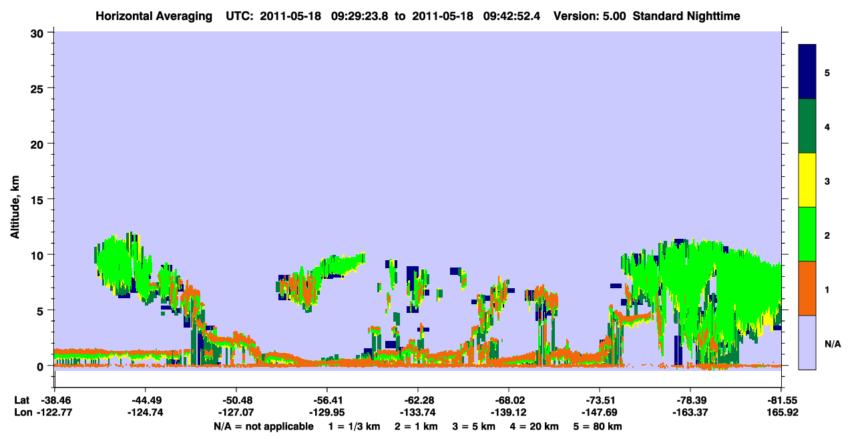Click the colorbar label 3

[827, 181]
